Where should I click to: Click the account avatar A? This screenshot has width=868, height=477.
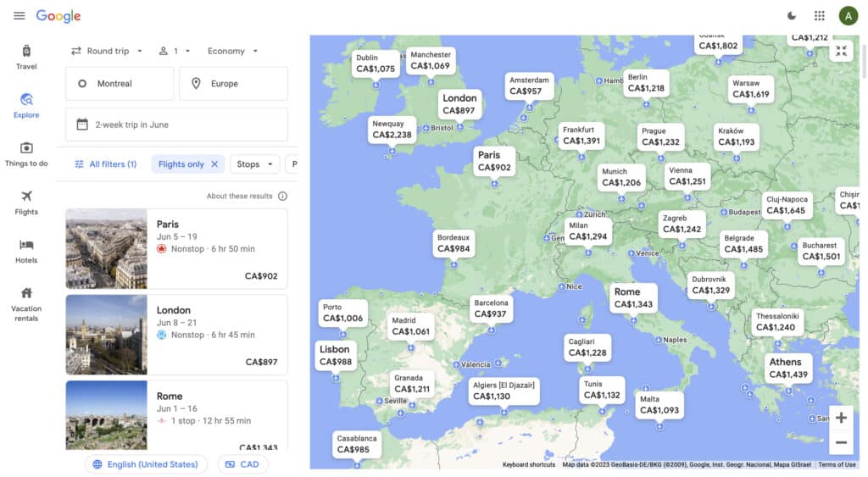tap(848, 16)
